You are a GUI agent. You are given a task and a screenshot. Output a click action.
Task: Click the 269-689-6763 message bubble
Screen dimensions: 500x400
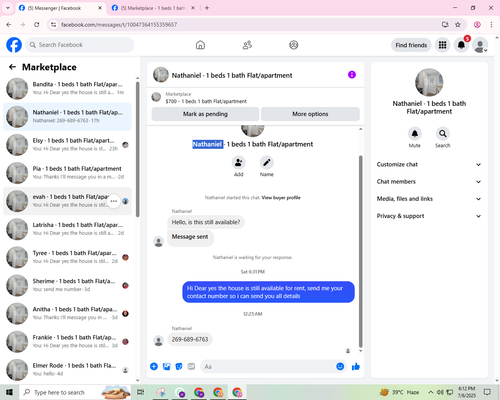pyautogui.click(x=190, y=339)
